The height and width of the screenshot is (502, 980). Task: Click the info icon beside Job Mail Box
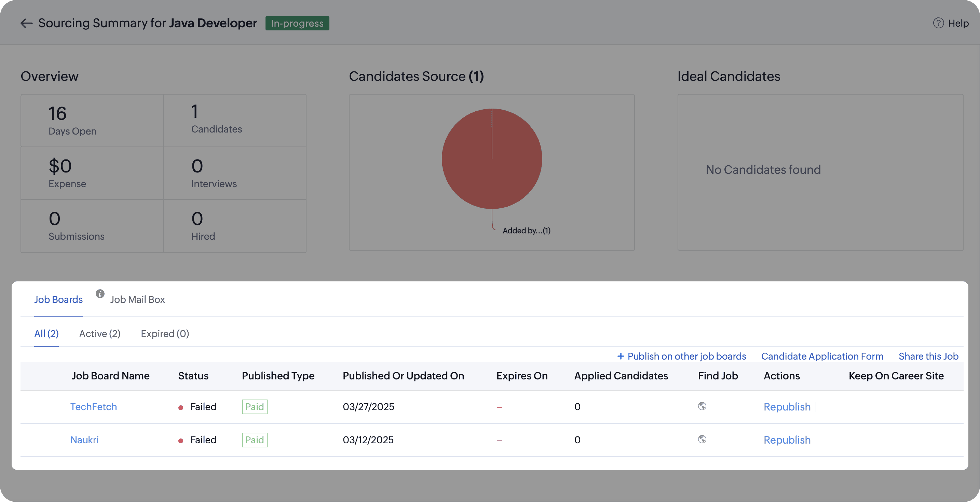(x=100, y=294)
